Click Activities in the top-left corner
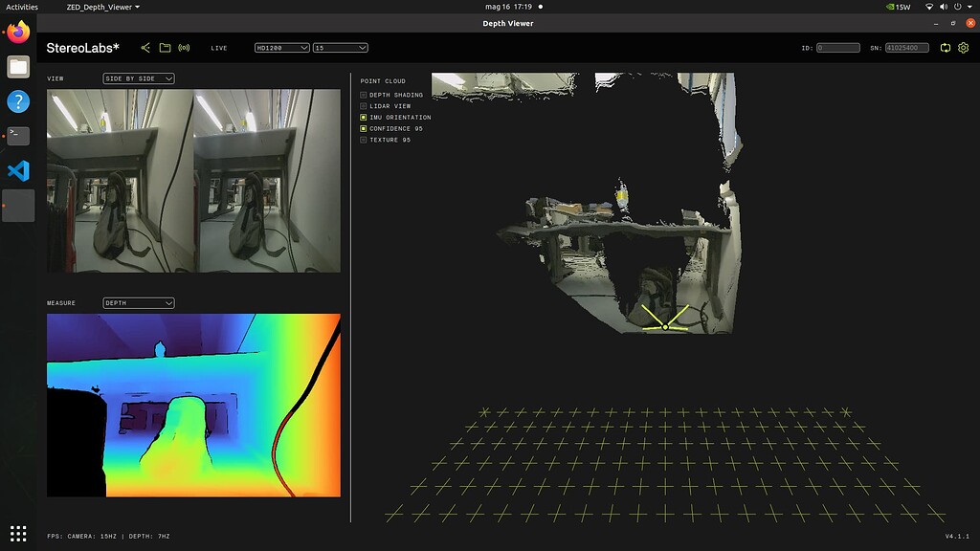The width and height of the screenshot is (980, 551). (x=23, y=5)
